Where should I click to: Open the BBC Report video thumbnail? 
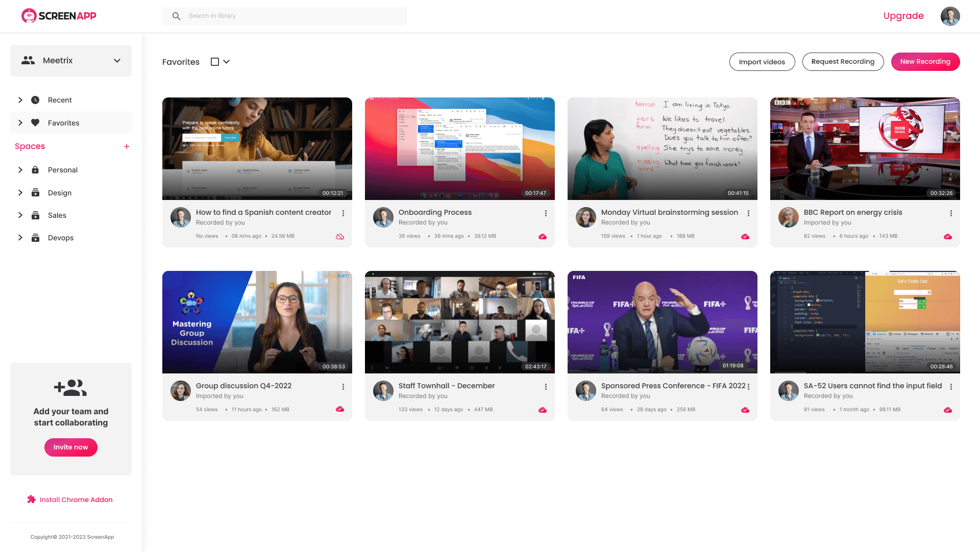(x=865, y=148)
